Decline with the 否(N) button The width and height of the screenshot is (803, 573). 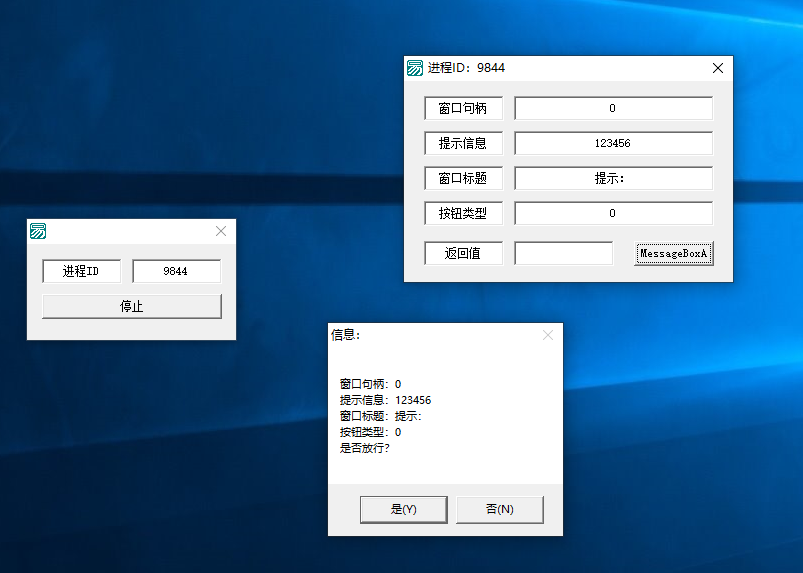click(x=499, y=509)
